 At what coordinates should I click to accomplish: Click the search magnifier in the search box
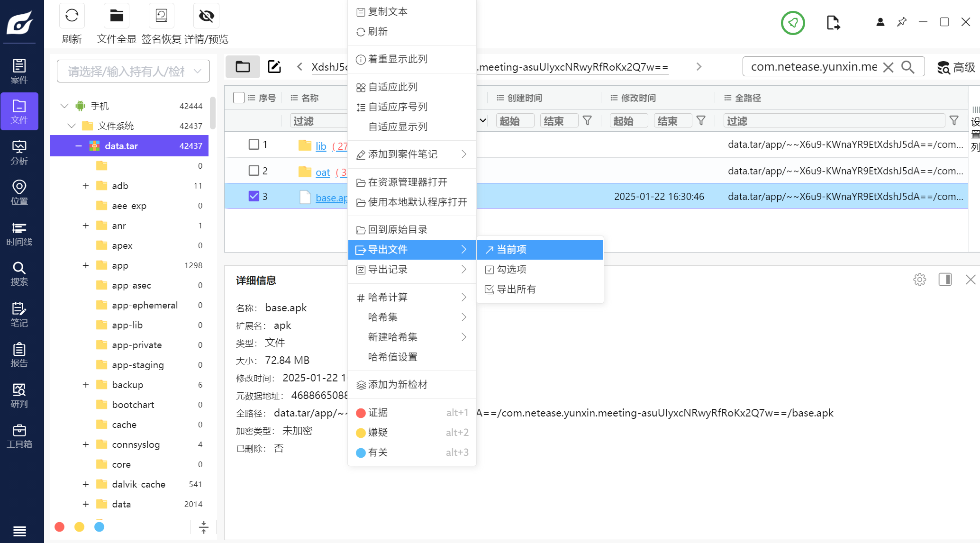[x=907, y=67]
